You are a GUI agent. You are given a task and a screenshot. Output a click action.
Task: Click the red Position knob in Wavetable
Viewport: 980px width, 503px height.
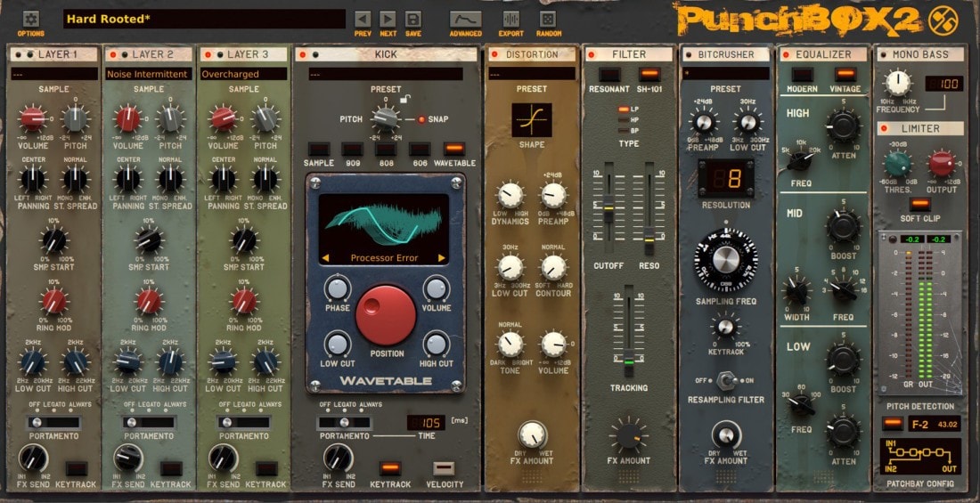[386, 315]
